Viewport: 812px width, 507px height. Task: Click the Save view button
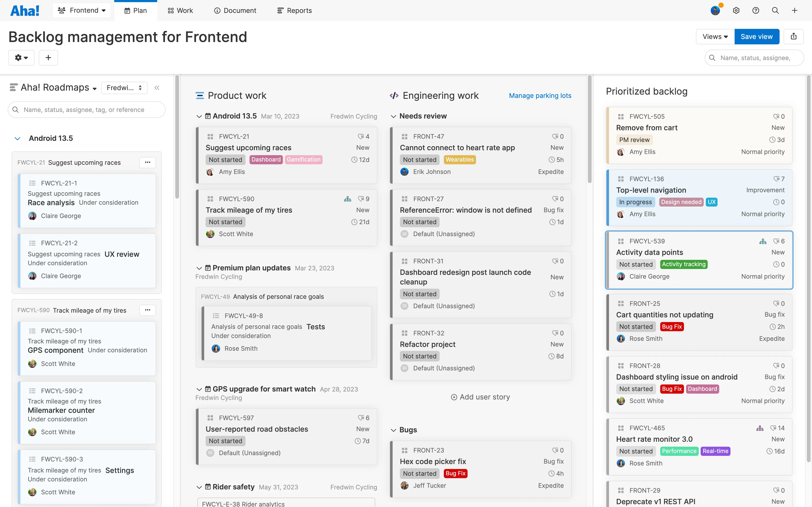[757, 37]
